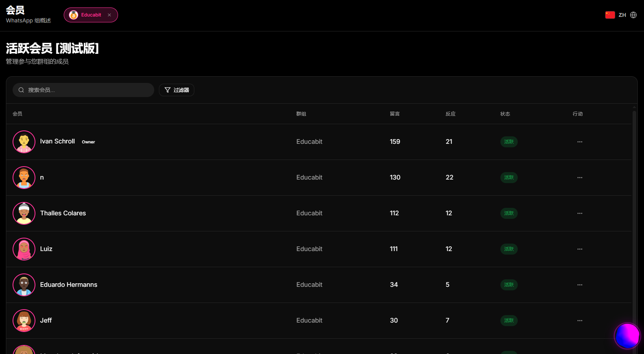Open the three-dot menu for Jeff

(579, 321)
